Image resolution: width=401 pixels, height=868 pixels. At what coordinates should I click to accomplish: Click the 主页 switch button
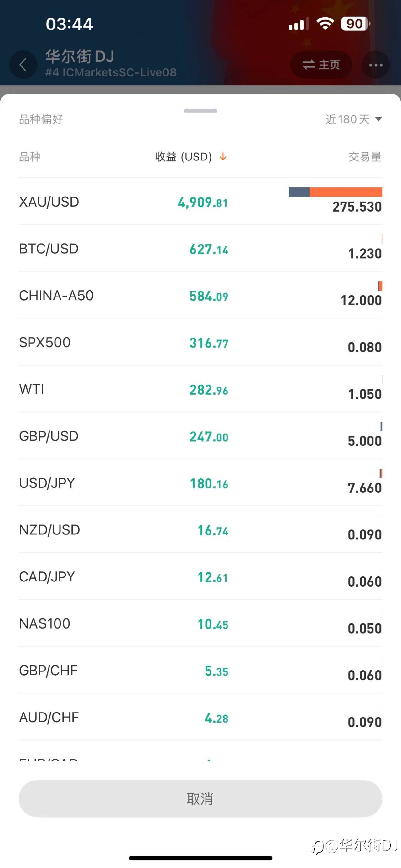321,65
